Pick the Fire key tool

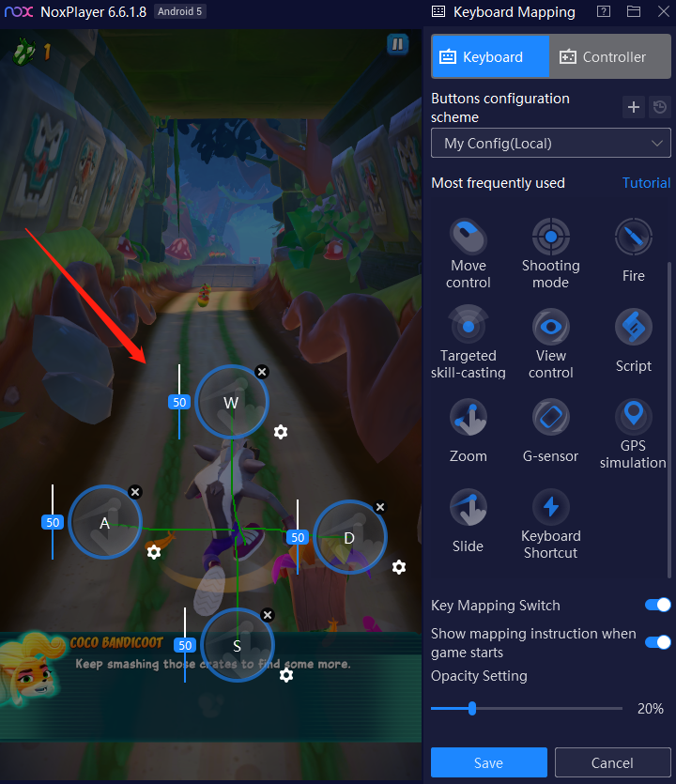point(633,251)
